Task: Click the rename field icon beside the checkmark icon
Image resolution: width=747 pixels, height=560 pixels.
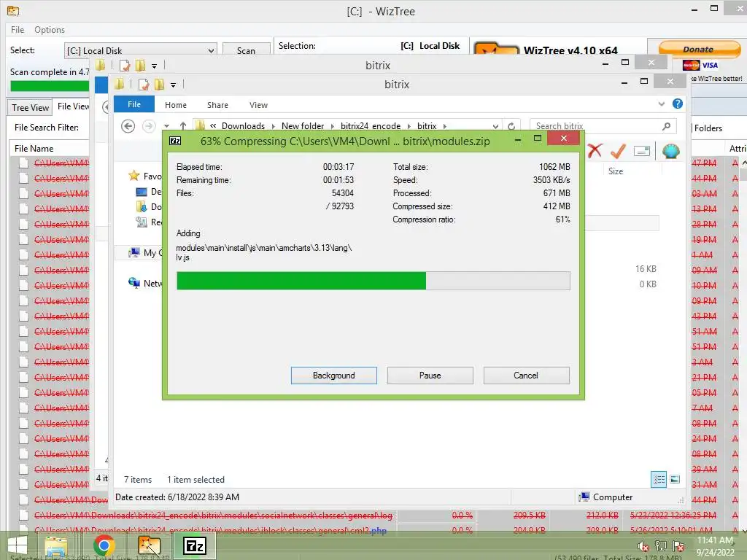Action: click(642, 152)
